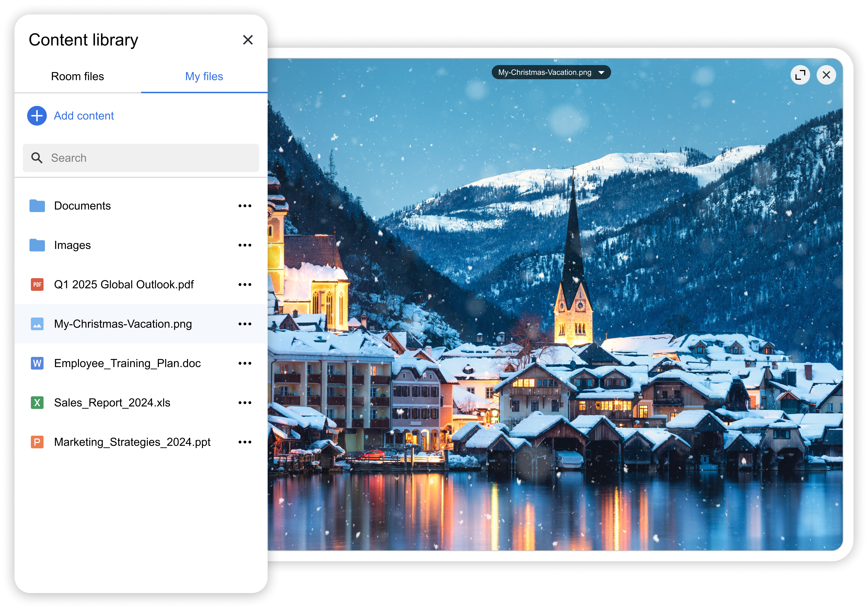This screenshot has width=868, height=609.
Task: Open more options for Employee_Training_Plan.doc
Action: [x=245, y=363]
